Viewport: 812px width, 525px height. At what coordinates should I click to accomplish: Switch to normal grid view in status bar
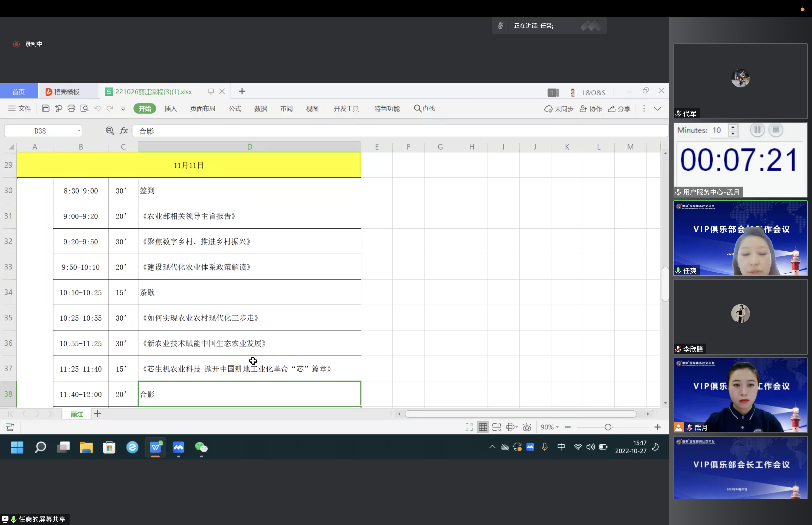483,427
